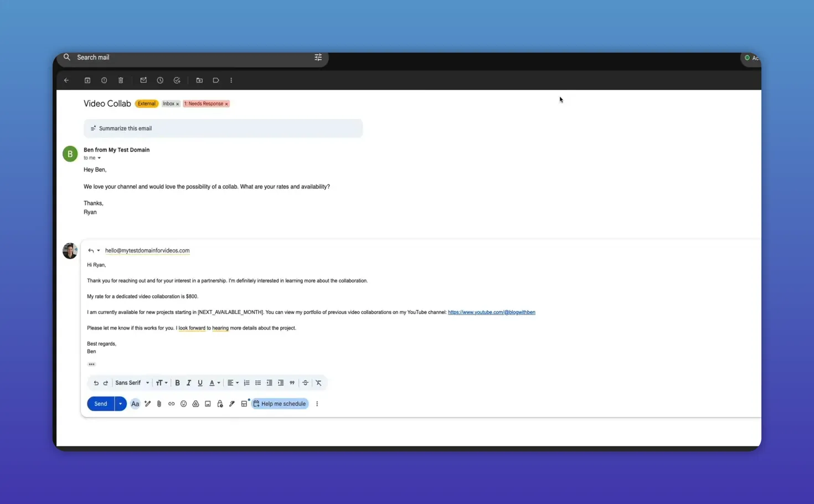Open the Move to folder icon

[x=199, y=80]
